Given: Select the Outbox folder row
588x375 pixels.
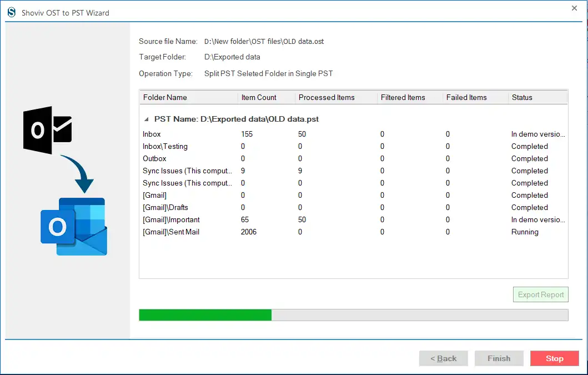Looking at the screenshot, I should (353, 158).
